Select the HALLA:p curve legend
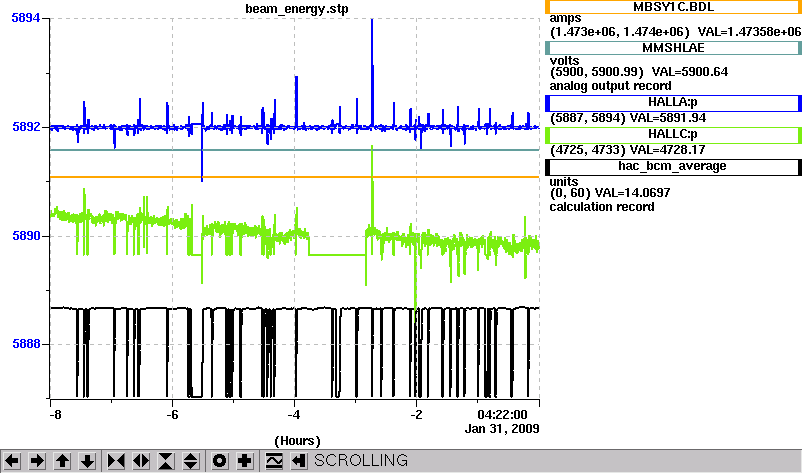802x473 pixels. click(x=673, y=103)
